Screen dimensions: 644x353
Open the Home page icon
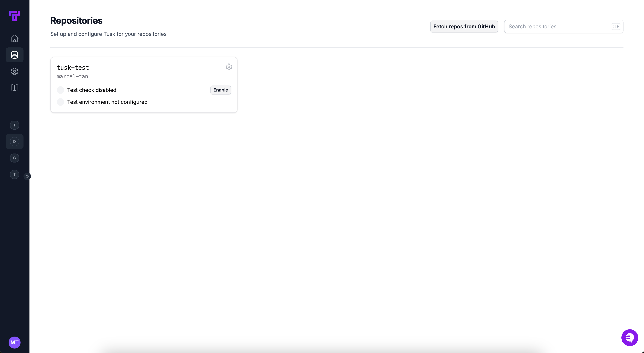point(15,38)
